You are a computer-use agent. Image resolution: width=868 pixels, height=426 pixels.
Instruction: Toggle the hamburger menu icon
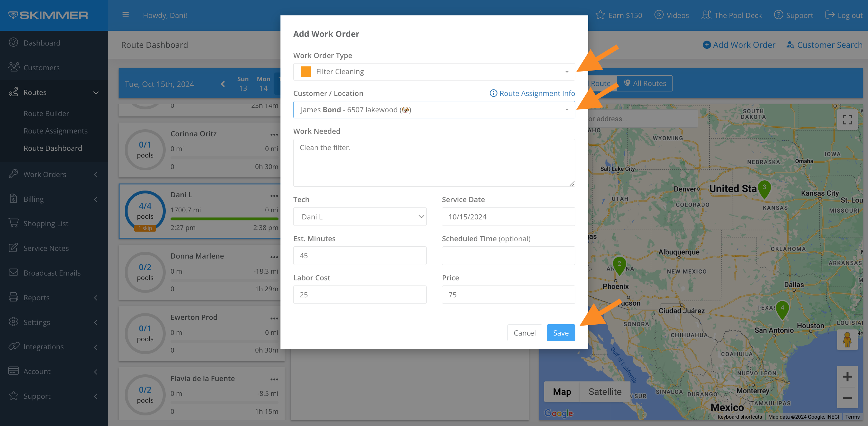pyautogui.click(x=126, y=15)
